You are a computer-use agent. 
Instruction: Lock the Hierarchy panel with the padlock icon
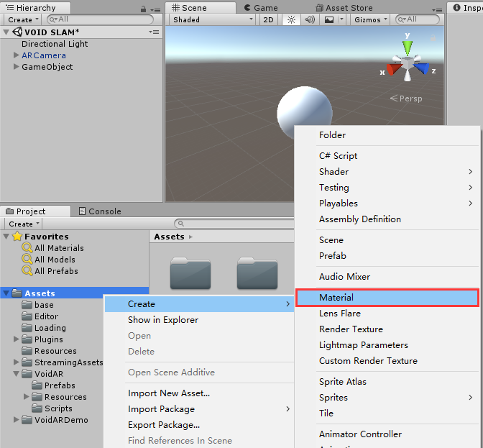[144, 8]
